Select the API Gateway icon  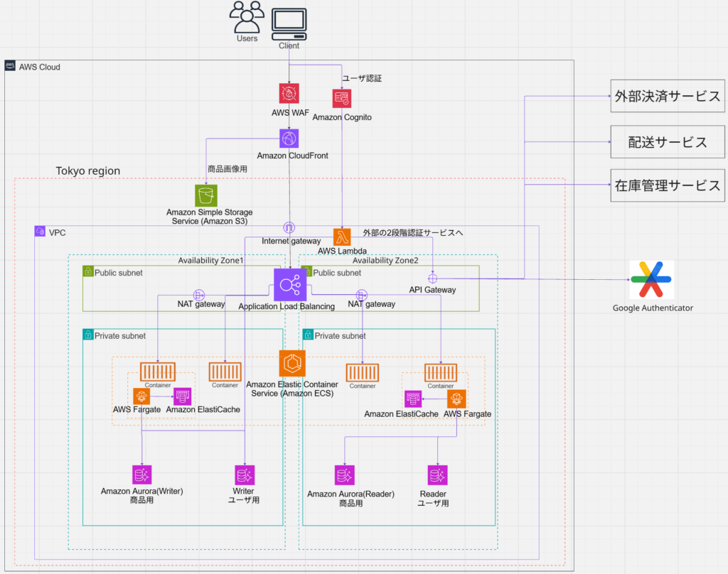(432, 278)
